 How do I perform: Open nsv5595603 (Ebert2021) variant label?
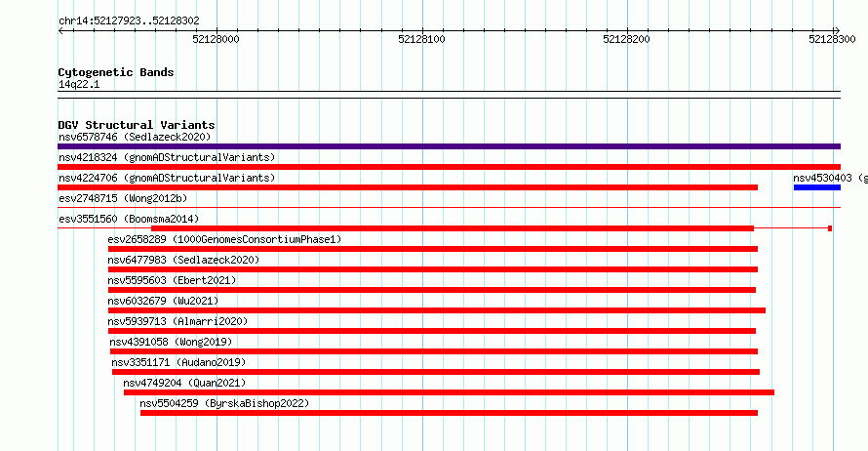tap(172, 280)
